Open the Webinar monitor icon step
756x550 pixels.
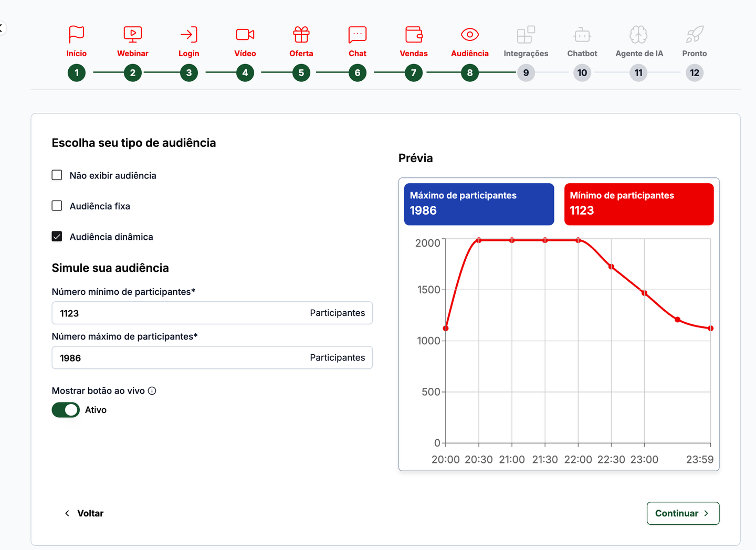tap(133, 34)
